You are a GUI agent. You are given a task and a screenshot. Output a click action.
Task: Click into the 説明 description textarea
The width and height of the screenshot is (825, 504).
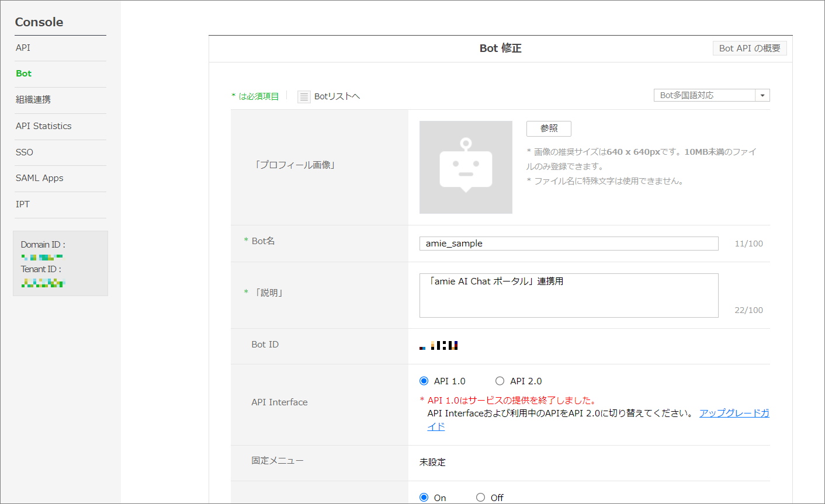coord(569,296)
